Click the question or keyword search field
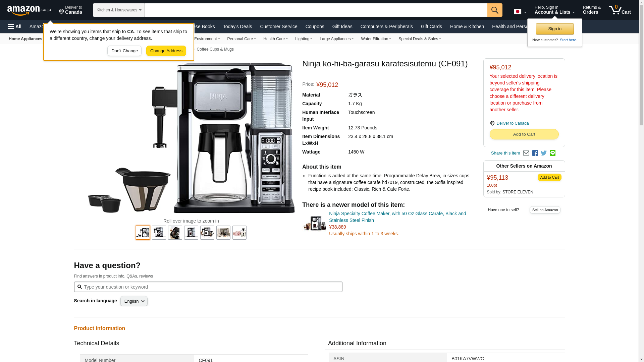This screenshot has width=644, height=362. [x=208, y=287]
